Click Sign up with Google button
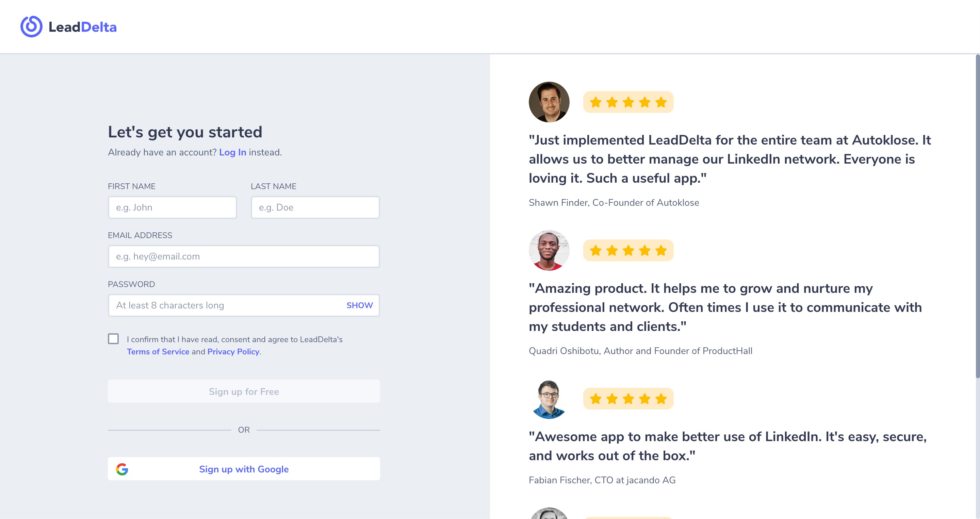This screenshot has height=519, width=980. 244,469
